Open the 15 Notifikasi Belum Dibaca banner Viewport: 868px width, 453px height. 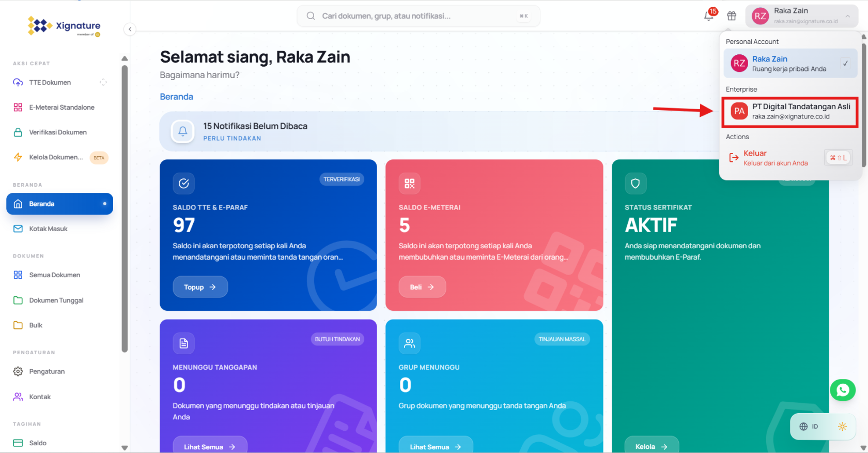coord(439,131)
